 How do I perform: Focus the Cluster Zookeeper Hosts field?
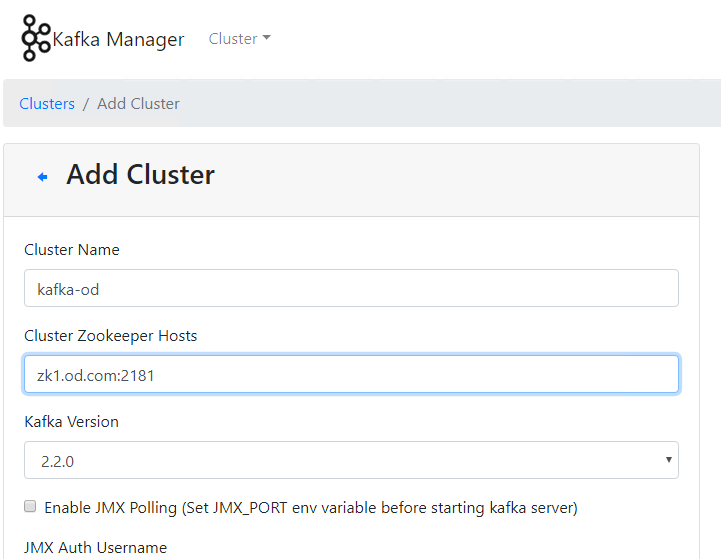pos(351,374)
